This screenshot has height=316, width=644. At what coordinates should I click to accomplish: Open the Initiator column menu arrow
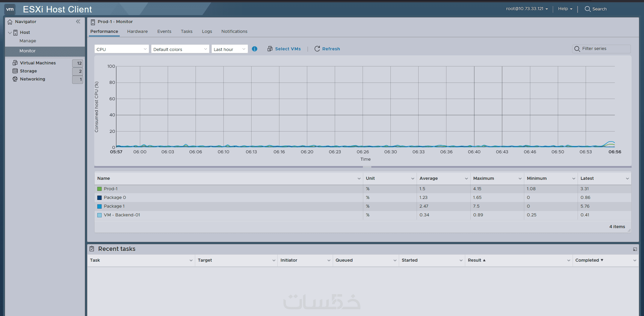coord(329,260)
